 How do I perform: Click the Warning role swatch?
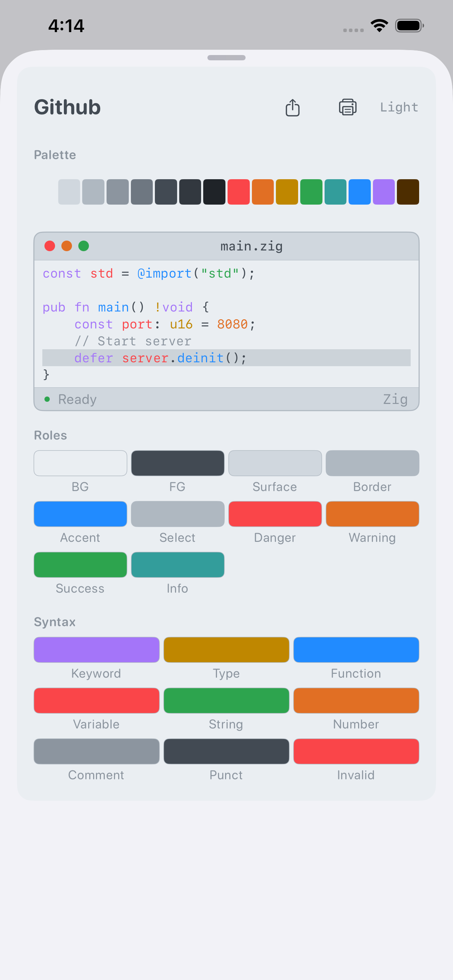click(x=372, y=514)
